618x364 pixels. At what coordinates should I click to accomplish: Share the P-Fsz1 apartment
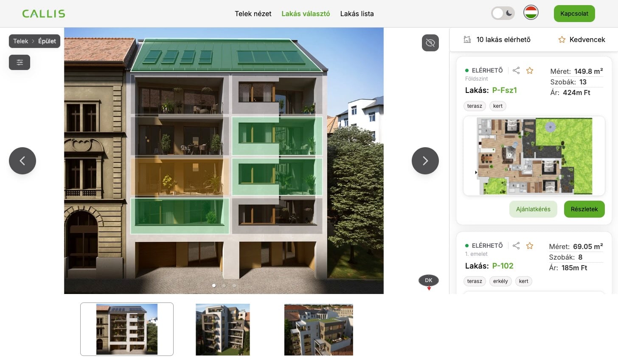pyautogui.click(x=516, y=70)
